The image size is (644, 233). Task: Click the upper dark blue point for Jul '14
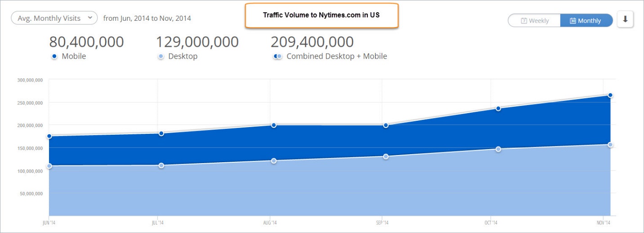161,133
